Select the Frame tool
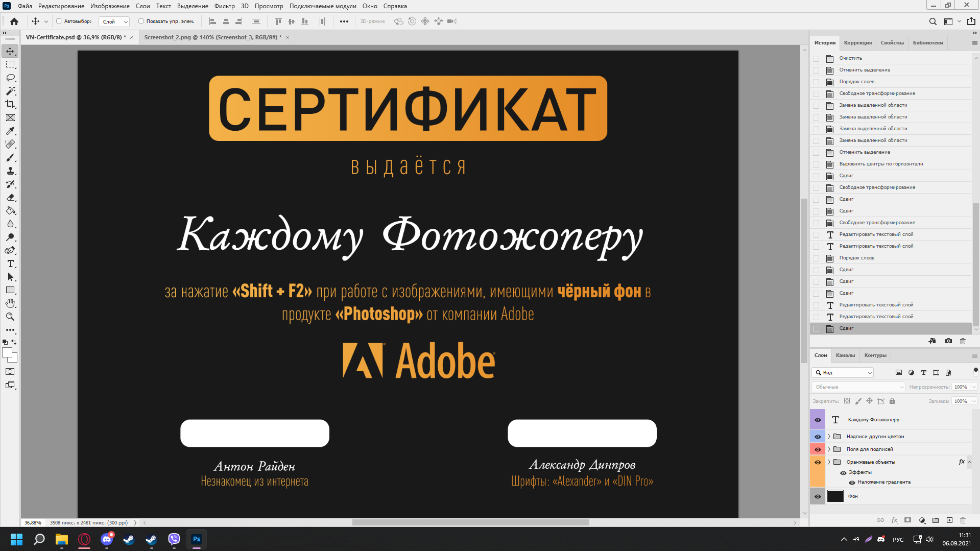The width and height of the screenshot is (980, 551). pos(10,117)
